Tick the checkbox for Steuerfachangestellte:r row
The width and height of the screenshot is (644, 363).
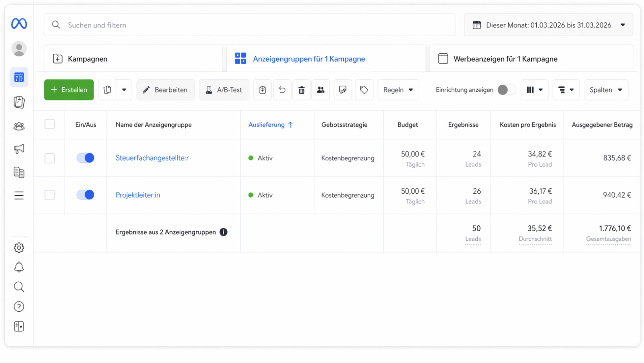(x=50, y=158)
